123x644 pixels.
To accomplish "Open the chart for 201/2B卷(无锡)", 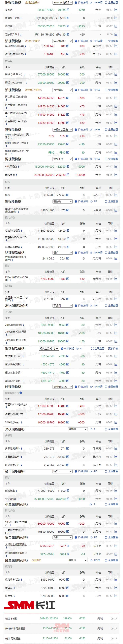I will coord(116,325).
